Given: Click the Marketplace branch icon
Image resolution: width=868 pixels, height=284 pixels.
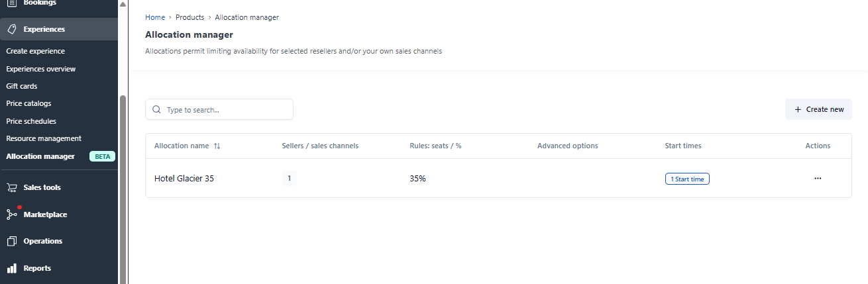Looking at the screenshot, I should (x=11, y=214).
